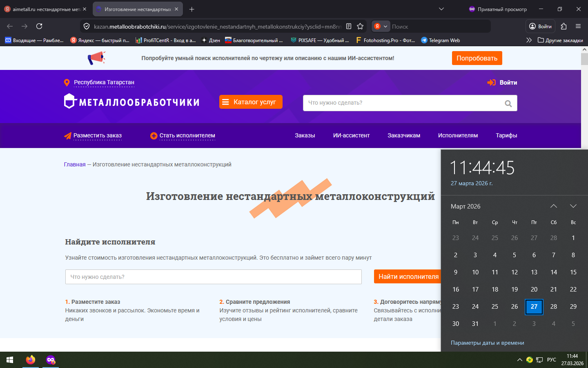Open the tracking protection shield in address bar

87,27
